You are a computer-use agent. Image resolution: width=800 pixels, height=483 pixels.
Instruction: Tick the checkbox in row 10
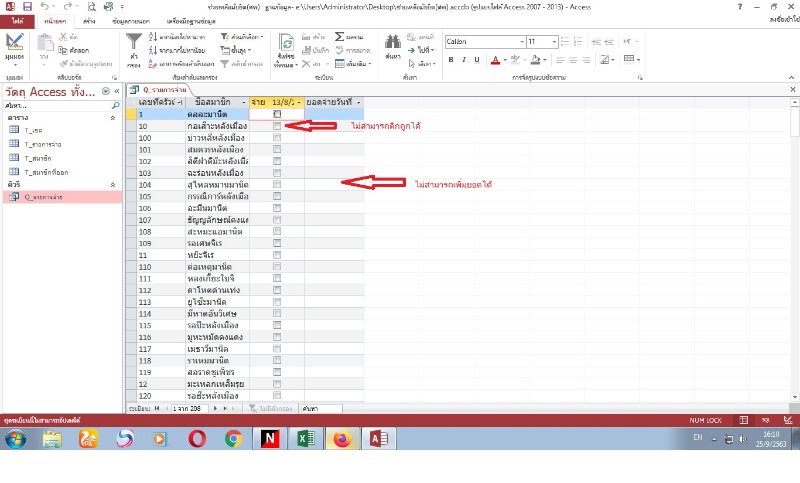pyautogui.click(x=277, y=127)
